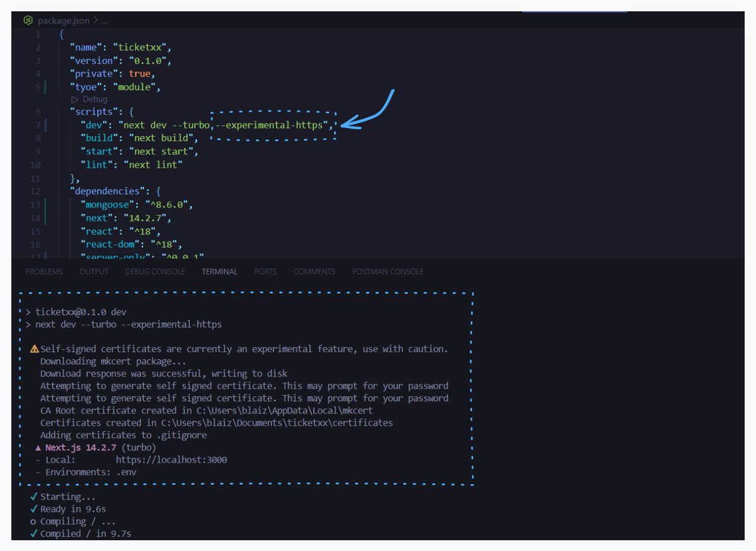Click the "Adding certificates to .gitignore" line
The height and width of the screenshot is (551, 756).
[x=123, y=436]
